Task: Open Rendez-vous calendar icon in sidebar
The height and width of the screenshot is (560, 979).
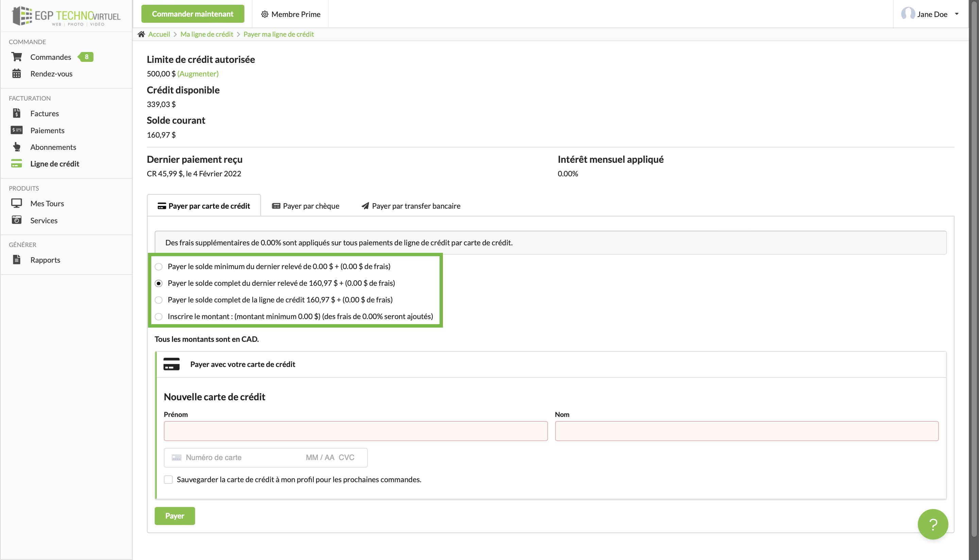Action: [x=17, y=73]
